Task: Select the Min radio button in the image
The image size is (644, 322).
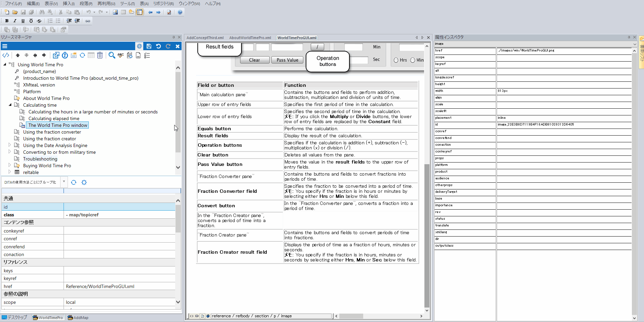Action: tap(413, 60)
